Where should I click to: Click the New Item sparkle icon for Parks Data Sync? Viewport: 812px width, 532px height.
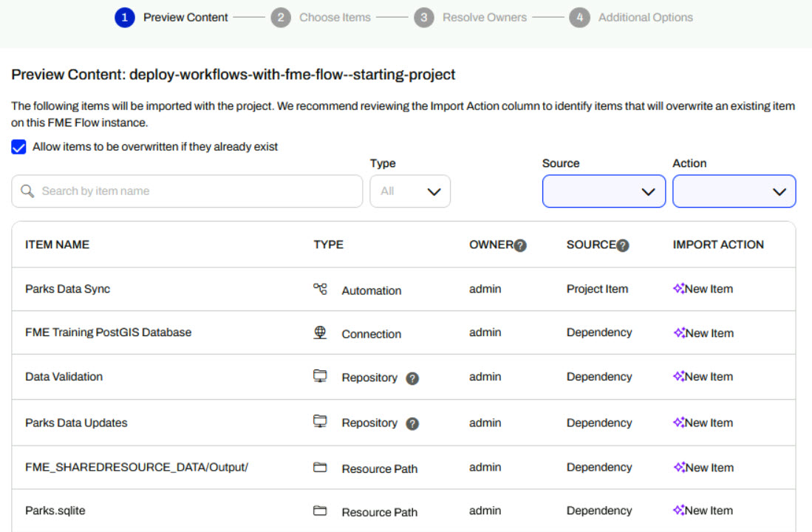(679, 289)
